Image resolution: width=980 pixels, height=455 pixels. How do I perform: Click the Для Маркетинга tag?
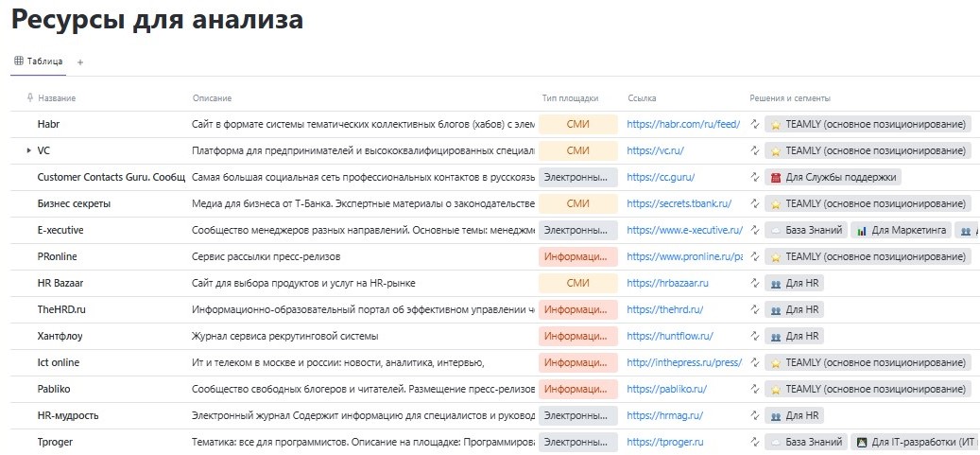[x=901, y=230]
